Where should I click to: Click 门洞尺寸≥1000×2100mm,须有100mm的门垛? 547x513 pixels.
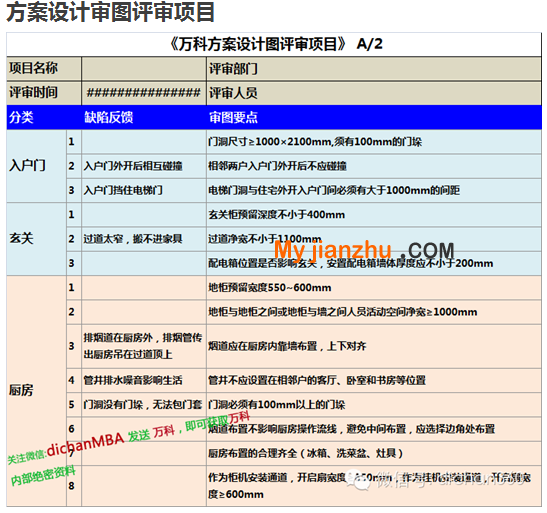point(315,142)
